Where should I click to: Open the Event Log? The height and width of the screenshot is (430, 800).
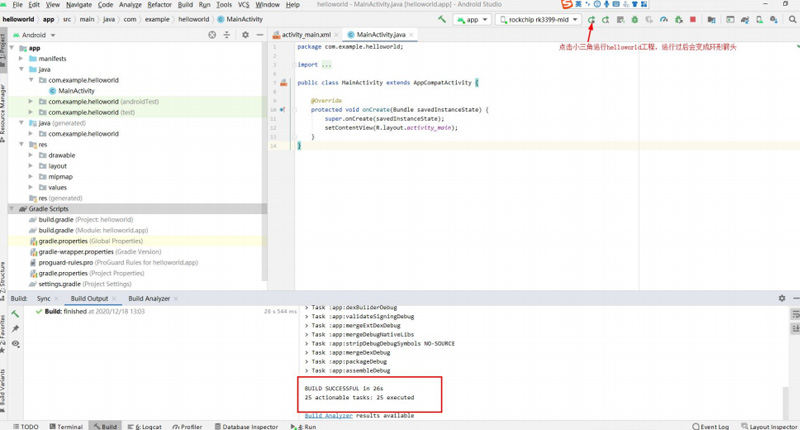(710, 426)
